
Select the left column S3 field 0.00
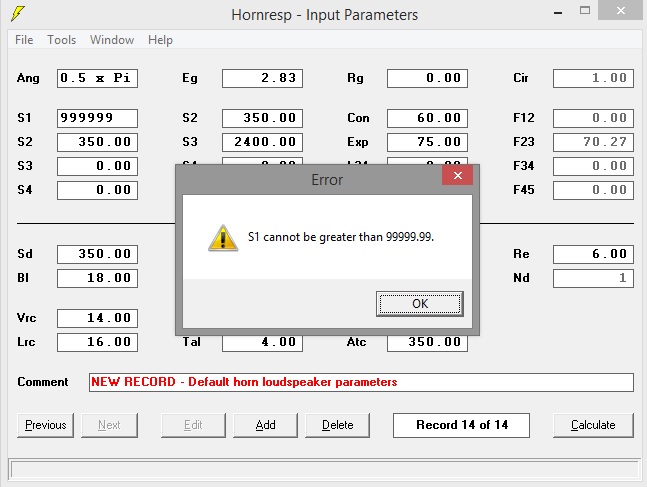click(x=97, y=166)
